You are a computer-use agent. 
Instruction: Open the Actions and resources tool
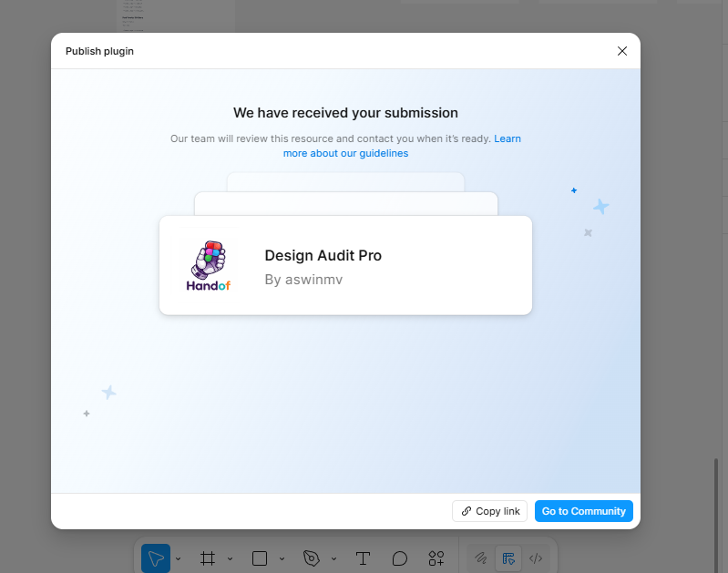tap(436, 558)
